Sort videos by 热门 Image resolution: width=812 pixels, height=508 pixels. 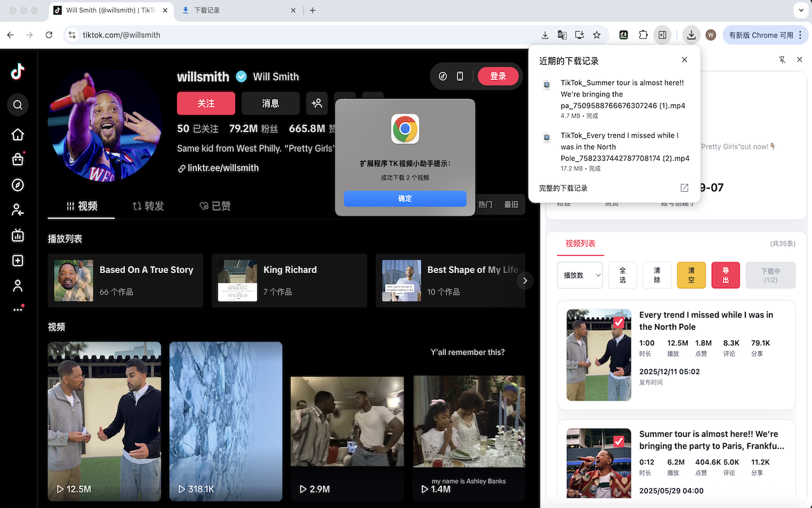[485, 204]
